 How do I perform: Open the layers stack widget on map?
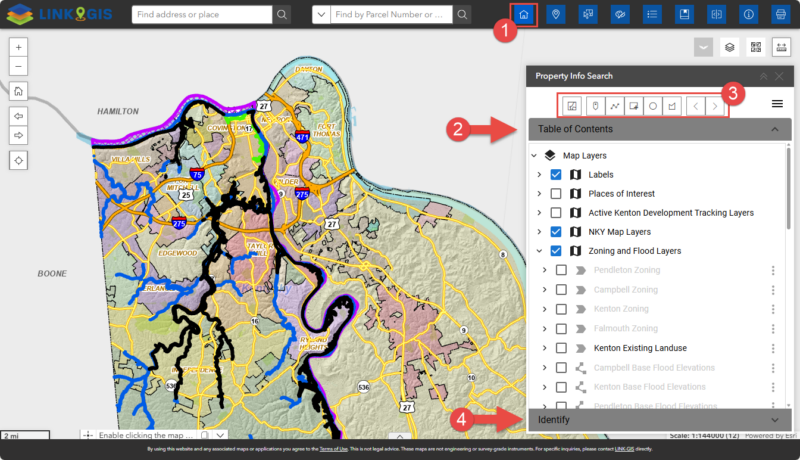(x=730, y=47)
